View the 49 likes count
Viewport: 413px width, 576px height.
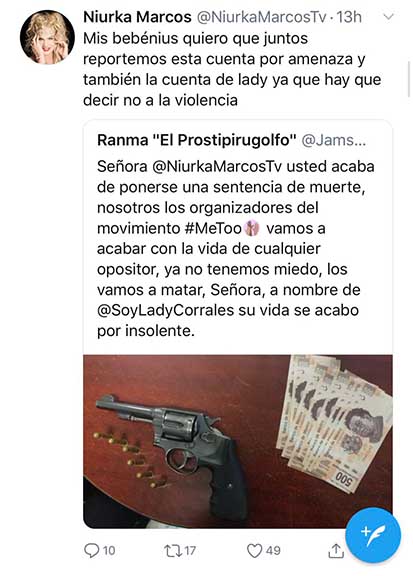click(273, 551)
